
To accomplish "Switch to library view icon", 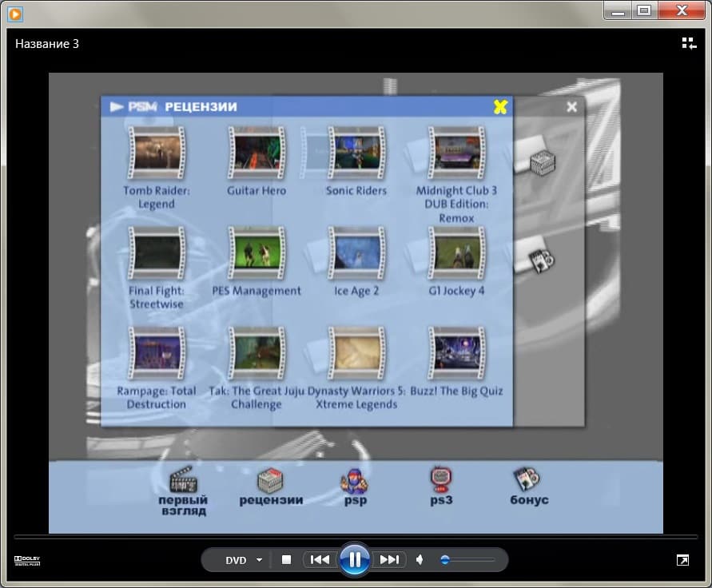I will (690, 44).
